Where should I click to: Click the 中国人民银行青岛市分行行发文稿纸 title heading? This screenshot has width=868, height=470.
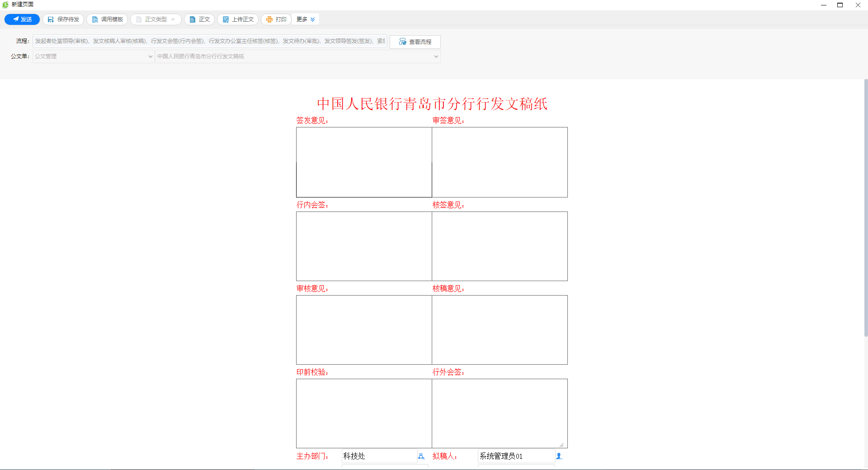pyautogui.click(x=432, y=104)
